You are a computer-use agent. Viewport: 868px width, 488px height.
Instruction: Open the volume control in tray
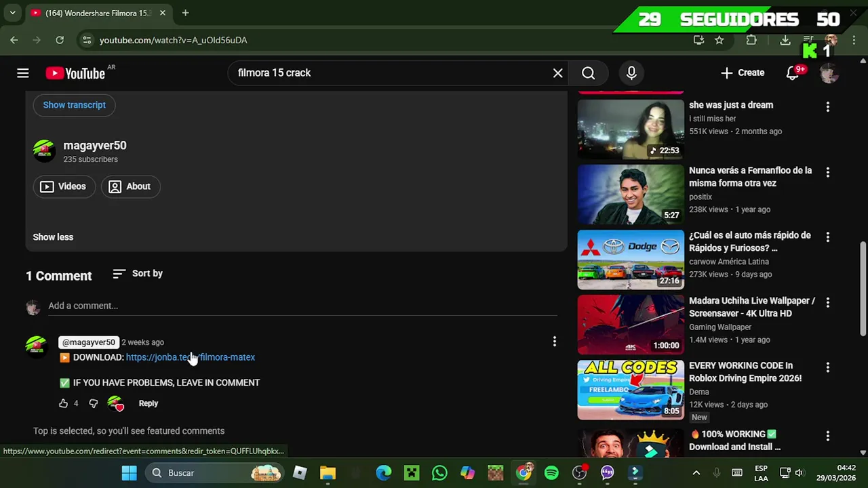click(799, 472)
